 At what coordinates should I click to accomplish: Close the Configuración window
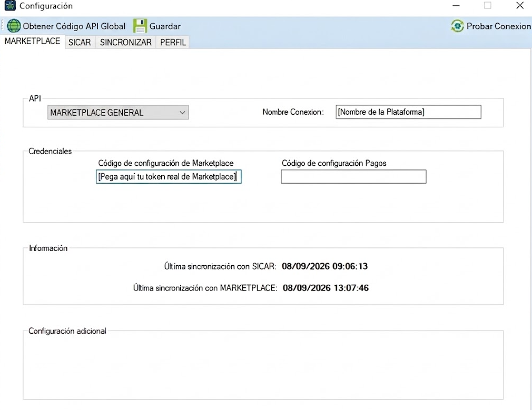[520, 5]
